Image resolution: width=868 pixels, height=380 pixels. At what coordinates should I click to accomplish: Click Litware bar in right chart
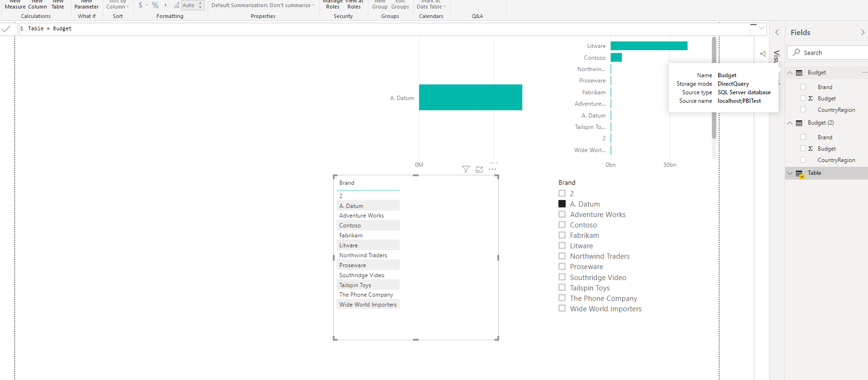tap(649, 45)
